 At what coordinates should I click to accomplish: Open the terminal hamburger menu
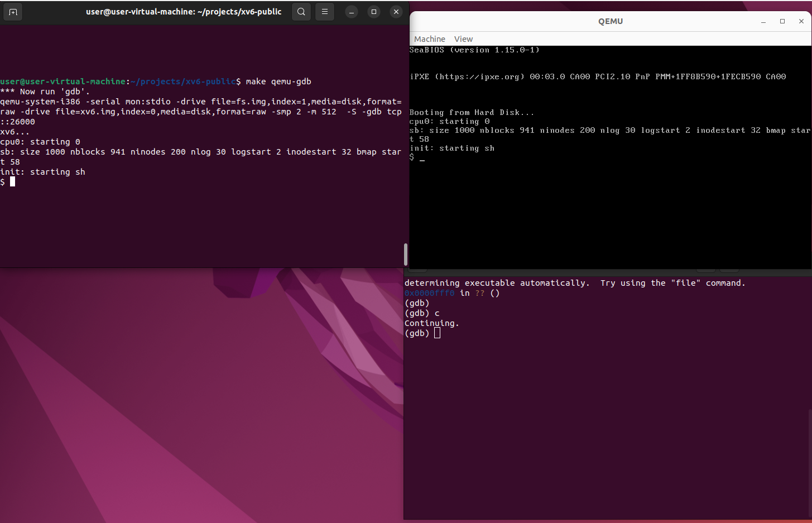[325, 12]
